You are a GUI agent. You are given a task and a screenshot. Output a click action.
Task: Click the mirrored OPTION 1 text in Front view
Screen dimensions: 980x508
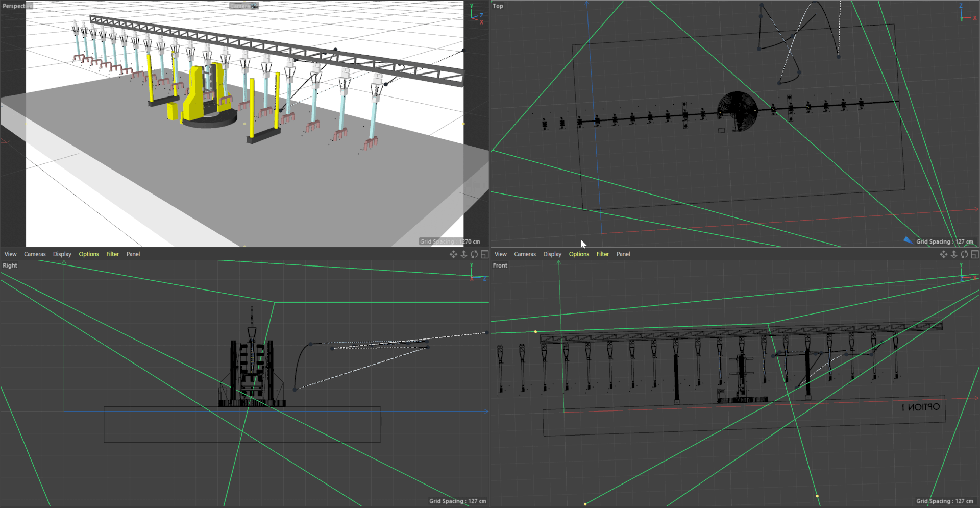pos(920,407)
